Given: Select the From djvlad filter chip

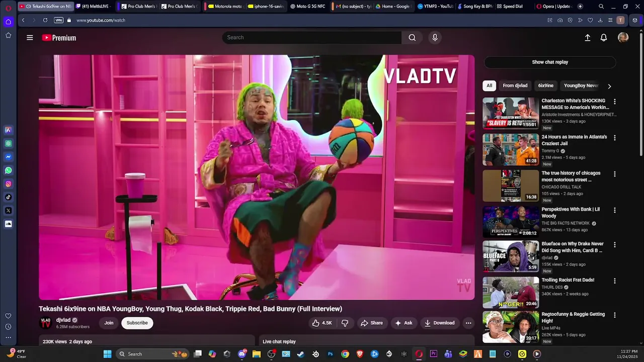Looking at the screenshot, I should coord(515,85).
